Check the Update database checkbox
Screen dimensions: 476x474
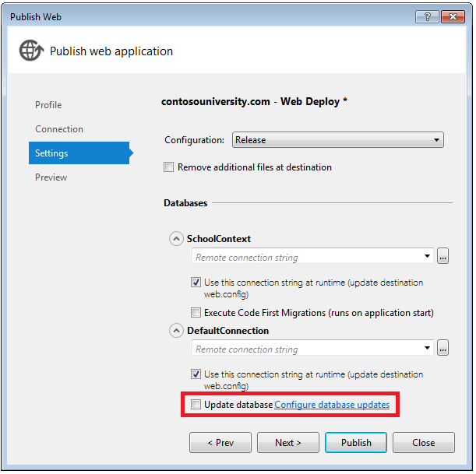click(x=196, y=405)
